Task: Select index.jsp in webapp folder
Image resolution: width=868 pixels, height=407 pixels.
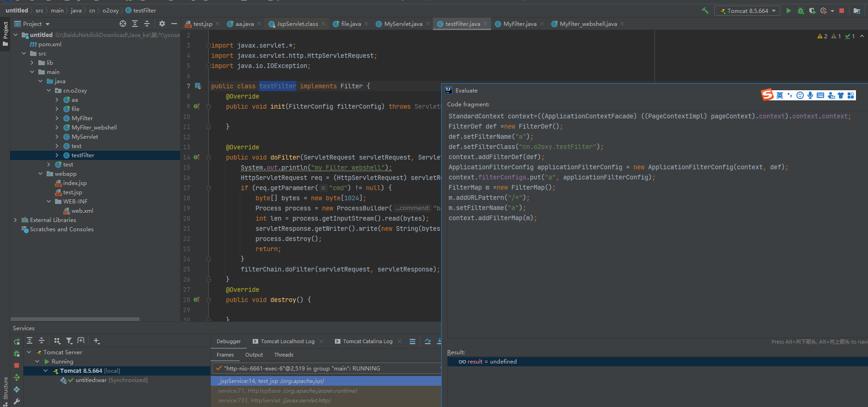Action: click(x=75, y=183)
